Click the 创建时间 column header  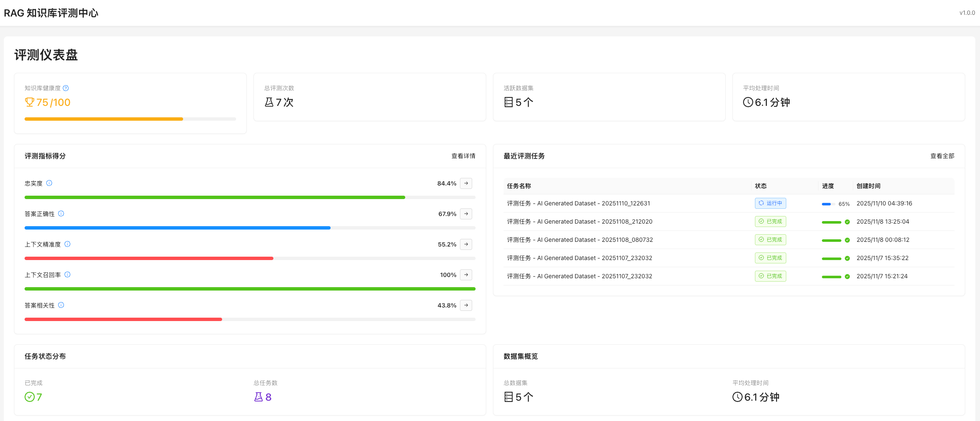[x=868, y=186]
